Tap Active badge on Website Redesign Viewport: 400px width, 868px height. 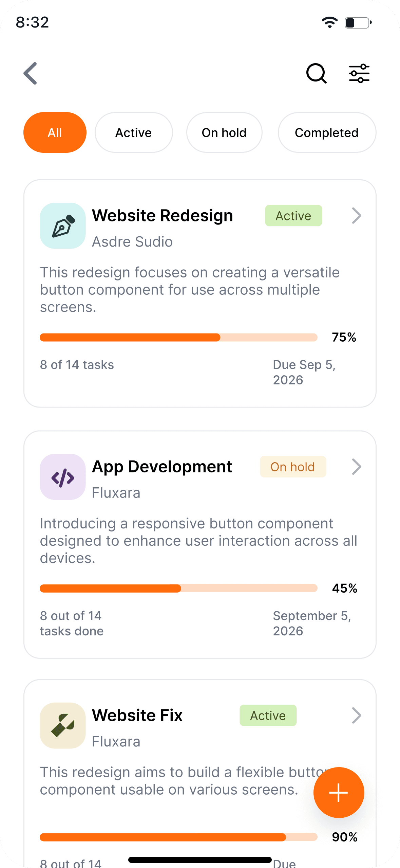pyautogui.click(x=293, y=216)
